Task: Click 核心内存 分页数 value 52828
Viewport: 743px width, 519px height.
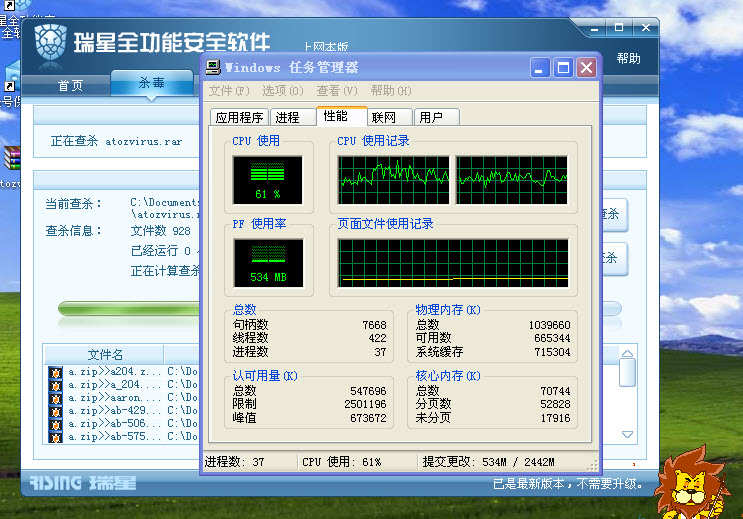Action: pyautogui.click(x=555, y=404)
